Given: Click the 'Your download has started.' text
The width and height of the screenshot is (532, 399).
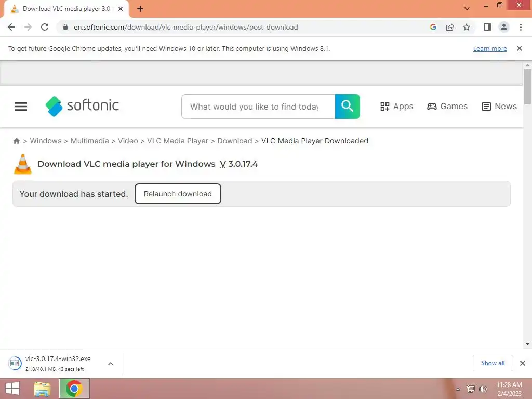Looking at the screenshot, I should 74,194.
